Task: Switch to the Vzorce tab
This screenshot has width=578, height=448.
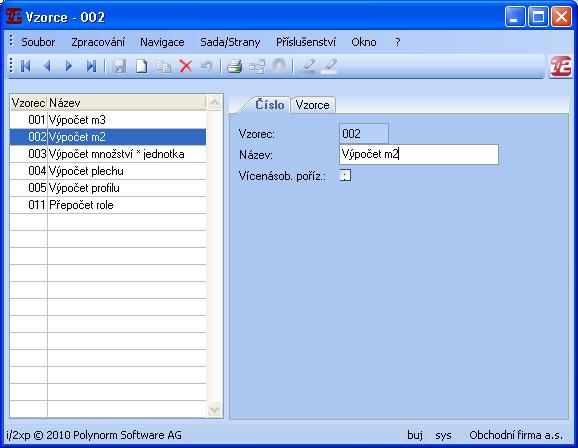Action: click(313, 105)
